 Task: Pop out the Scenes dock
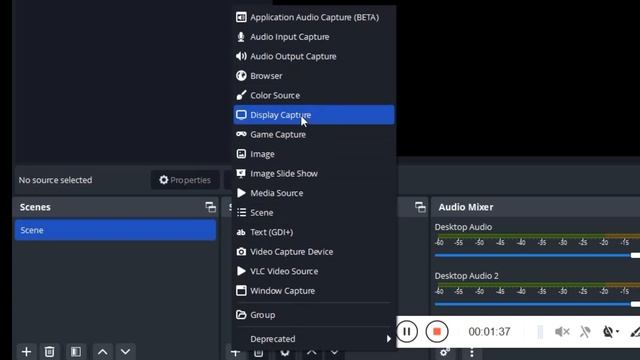(211, 207)
